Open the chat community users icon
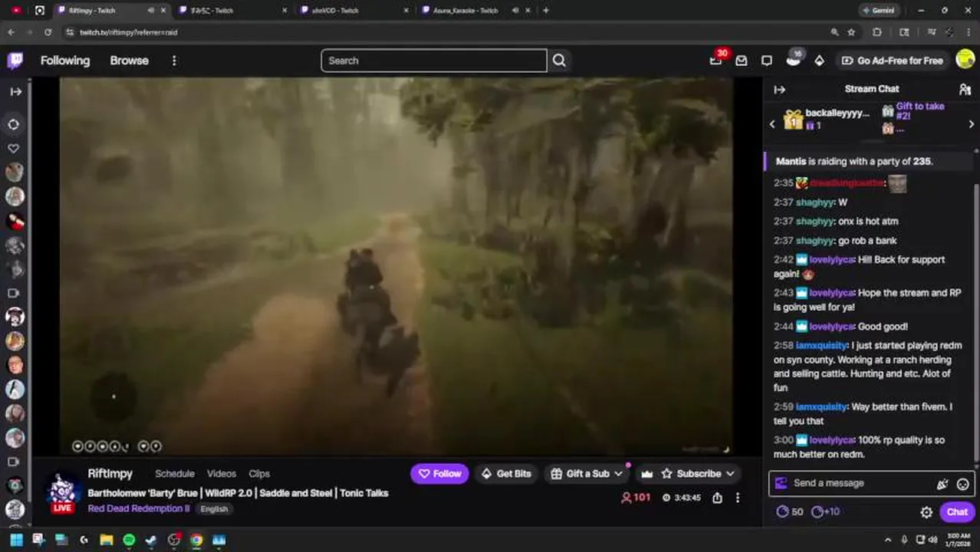Viewport: 980px width, 552px height. click(965, 90)
